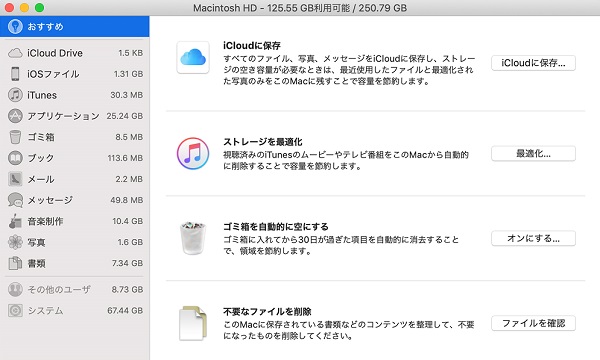Image resolution: width=600 pixels, height=360 pixels.
Task: Open the iOSファイル sidebar row
Action: [x=75, y=74]
